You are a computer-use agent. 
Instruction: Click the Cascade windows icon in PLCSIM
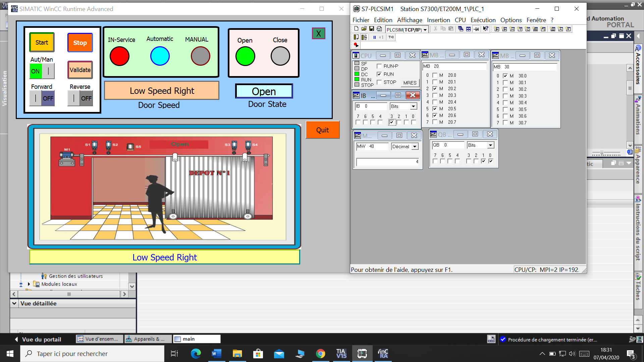[461, 29]
